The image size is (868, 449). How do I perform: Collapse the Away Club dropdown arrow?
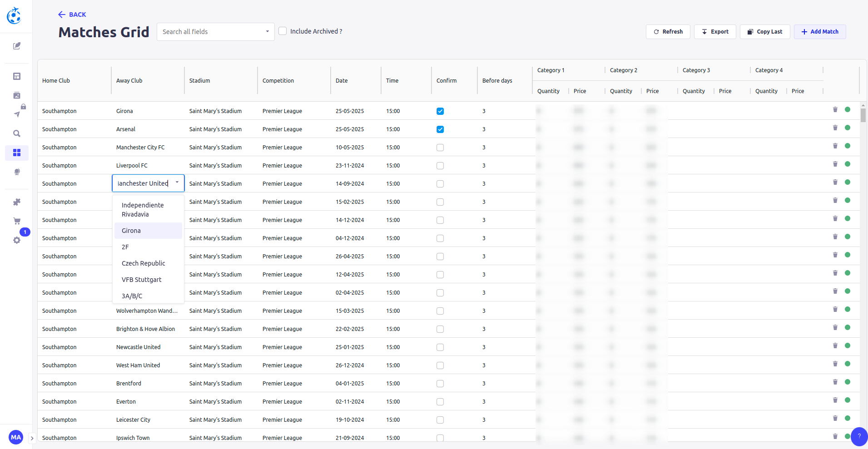(x=177, y=183)
